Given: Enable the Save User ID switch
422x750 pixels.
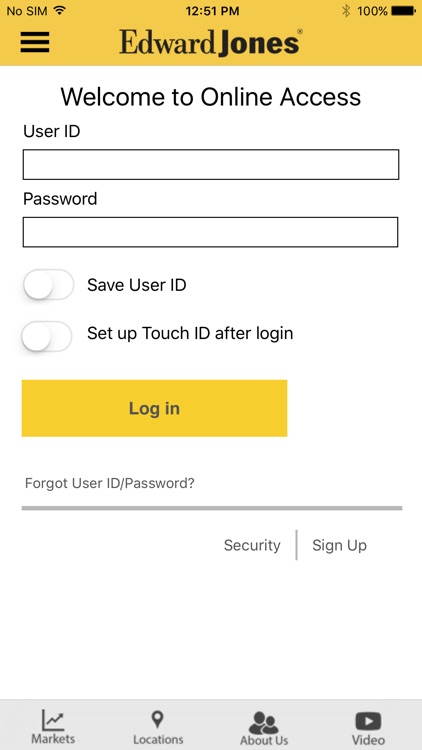Looking at the screenshot, I should 48,285.
